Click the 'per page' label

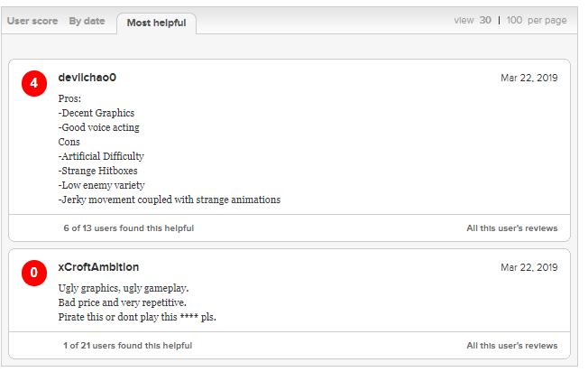pyautogui.click(x=547, y=20)
